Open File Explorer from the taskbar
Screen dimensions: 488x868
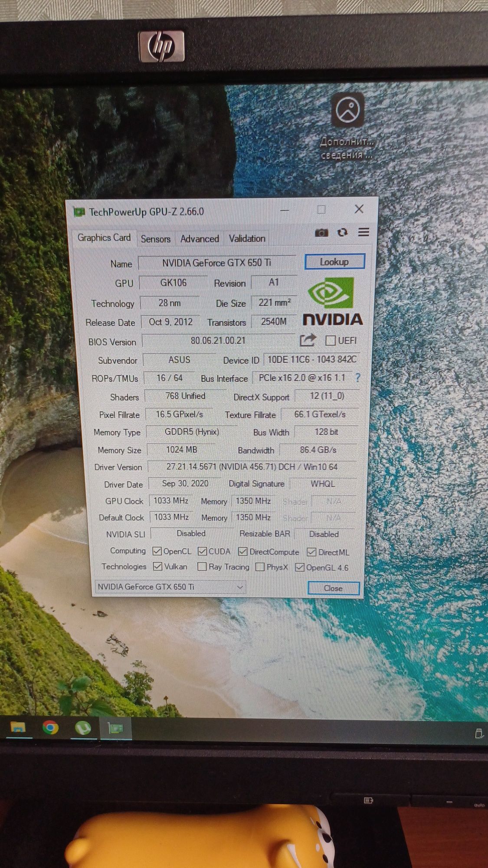[18, 728]
